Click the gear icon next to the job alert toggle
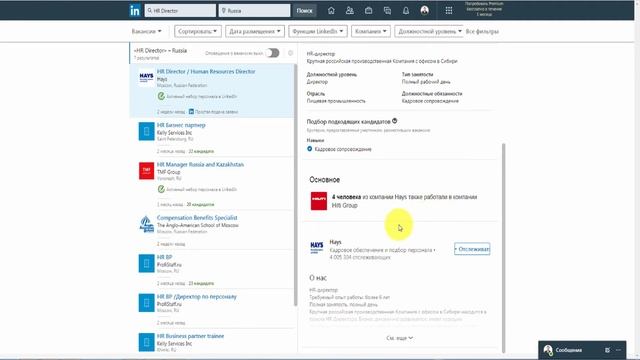This screenshot has height=360, width=640. pyautogui.click(x=291, y=53)
